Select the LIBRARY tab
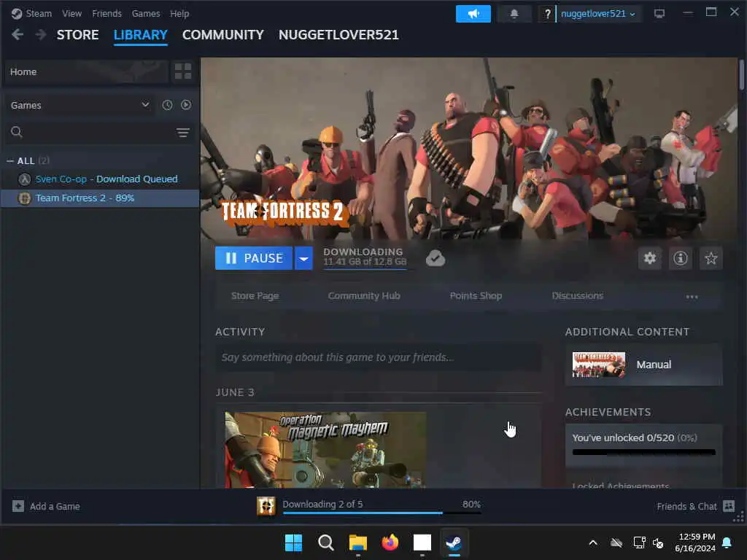Viewport: 747px width, 560px height. (141, 35)
